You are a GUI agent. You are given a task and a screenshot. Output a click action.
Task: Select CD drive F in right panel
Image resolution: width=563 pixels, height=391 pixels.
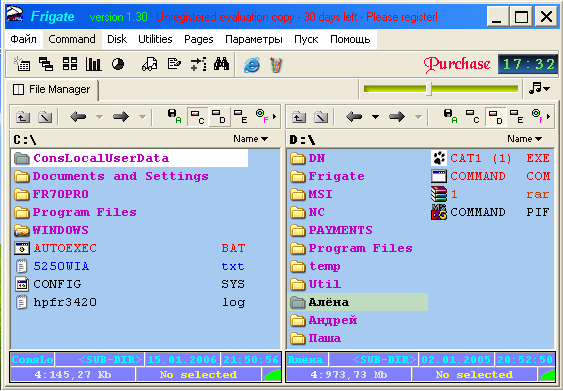538,116
